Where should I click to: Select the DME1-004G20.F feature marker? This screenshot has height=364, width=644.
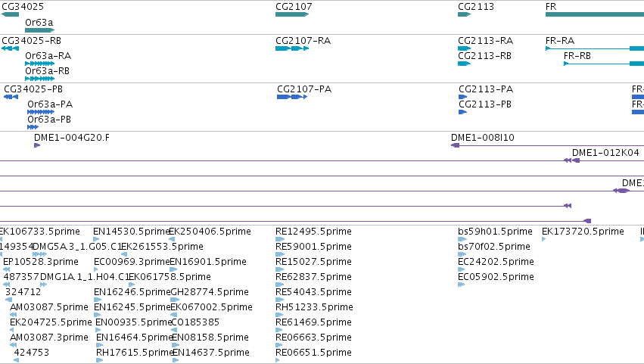pos(37,145)
